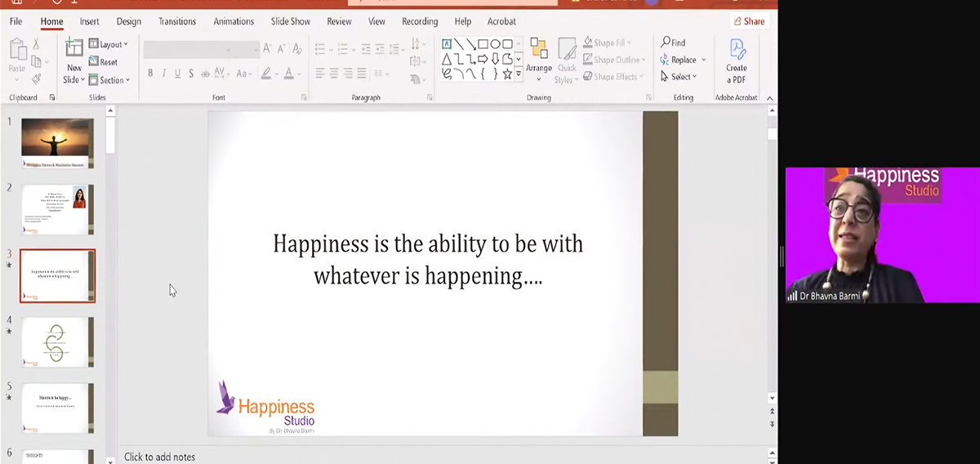
Task: Select slide 1 sunset thumbnail
Action: tap(57, 143)
